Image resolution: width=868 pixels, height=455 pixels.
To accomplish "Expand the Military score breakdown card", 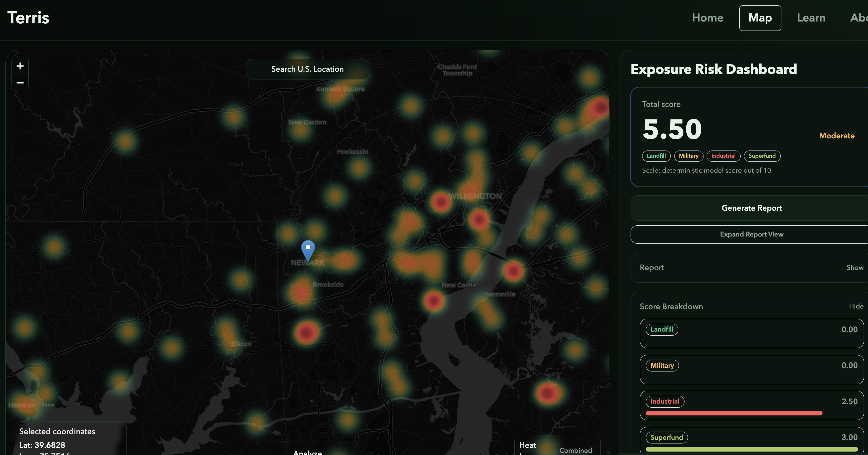I will click(x=751, y=369).
